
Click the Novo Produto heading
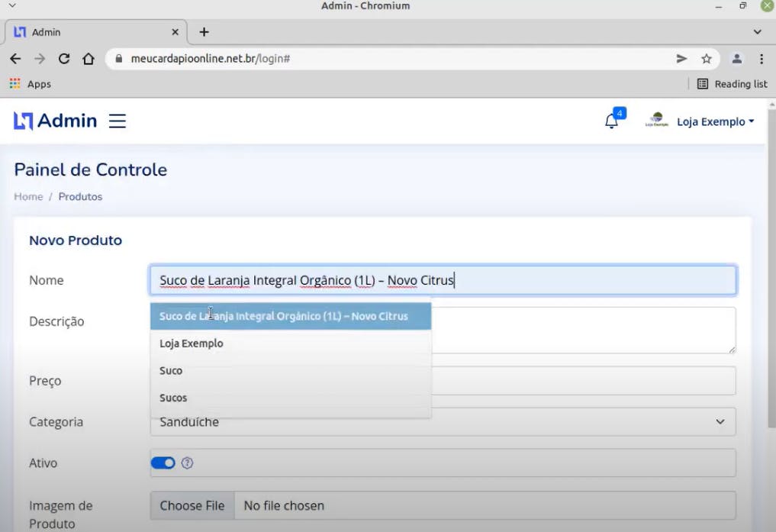76,240
